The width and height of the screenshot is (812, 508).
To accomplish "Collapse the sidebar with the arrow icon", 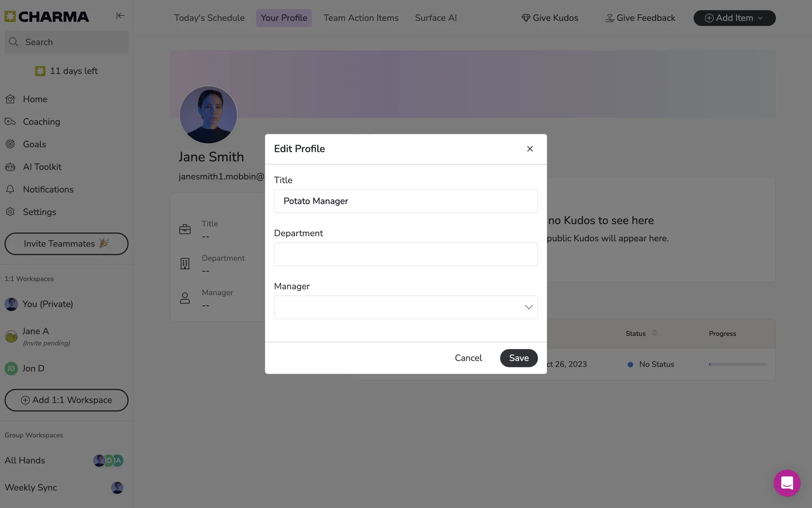I will [121, 16].
